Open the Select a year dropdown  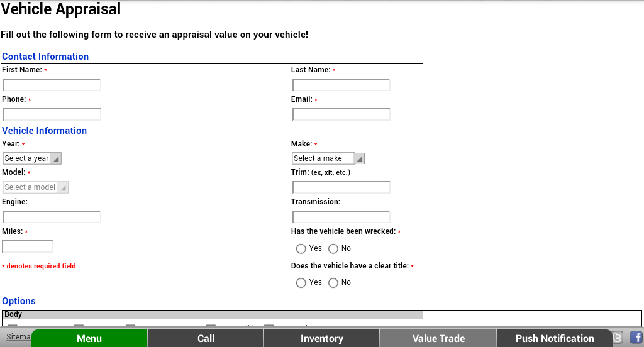point(32,158)
